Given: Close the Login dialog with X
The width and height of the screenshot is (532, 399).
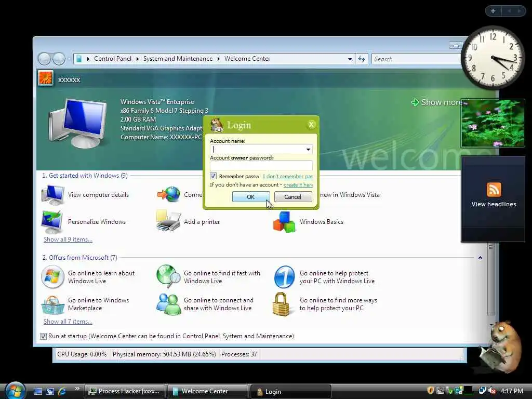Looking at the screenshot, I should [311, 125].
